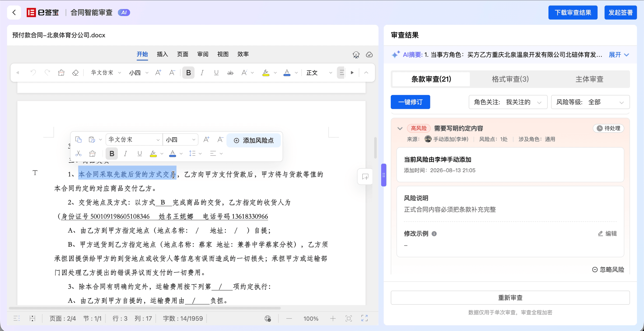Open font color dropdown in main ribbon

click(x=296, y=73)
